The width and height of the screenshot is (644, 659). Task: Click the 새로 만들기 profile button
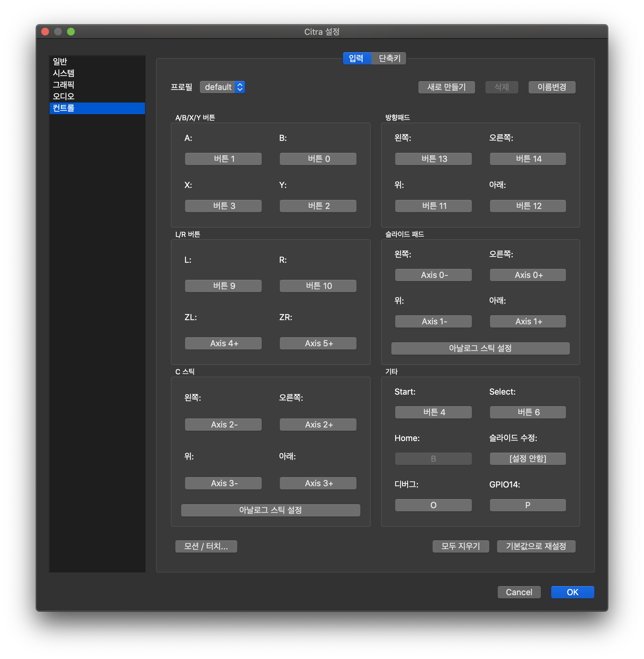pos(446,87)
